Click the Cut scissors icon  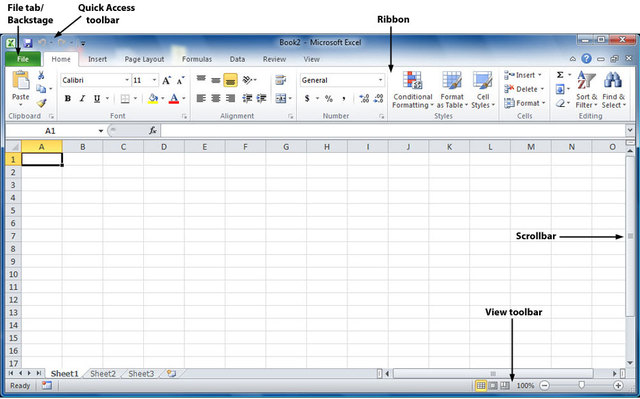click(x=41, y=75)
